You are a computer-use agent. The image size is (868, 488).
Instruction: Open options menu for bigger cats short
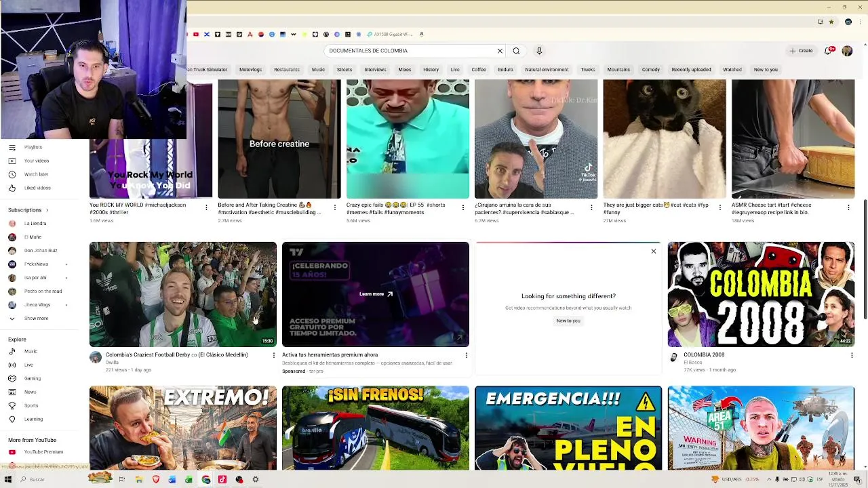click(720, 207)
